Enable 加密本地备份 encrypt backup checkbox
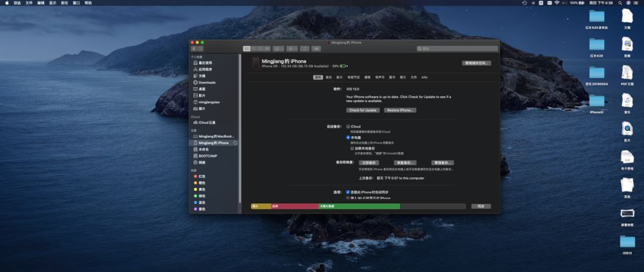 pyautogui.click(x=352, y=148)
